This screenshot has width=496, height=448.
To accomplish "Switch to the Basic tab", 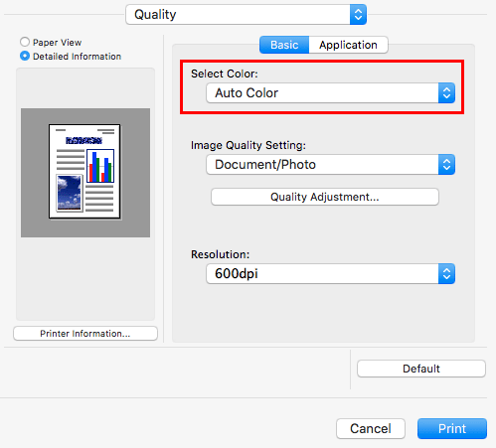I will point(284,45).
